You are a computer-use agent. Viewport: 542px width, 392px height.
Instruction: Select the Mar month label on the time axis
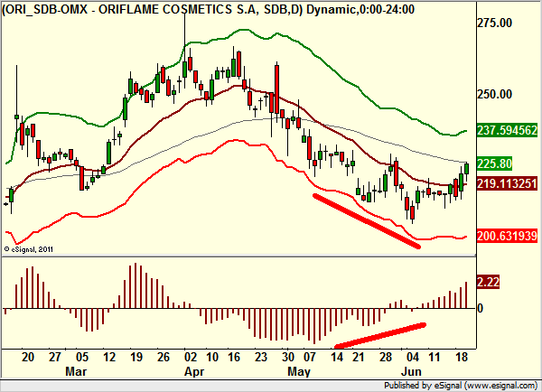[76, 371]
